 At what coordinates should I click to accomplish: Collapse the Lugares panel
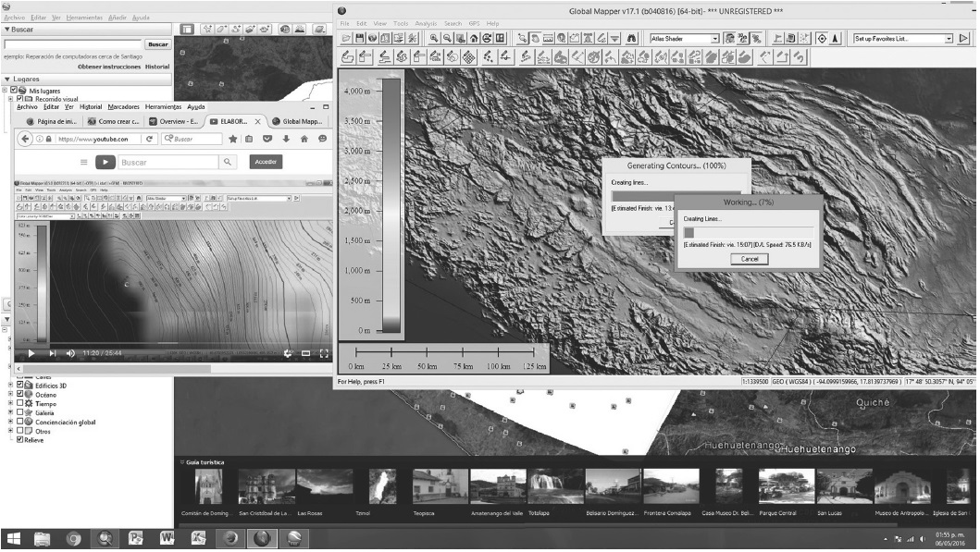[x=7, y=80]
